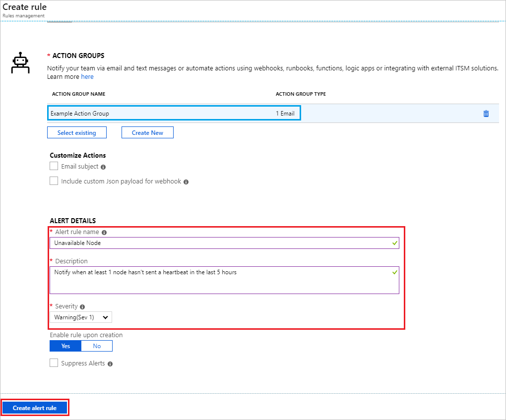Show info for Suppress Alerts

tap(110, 364)
